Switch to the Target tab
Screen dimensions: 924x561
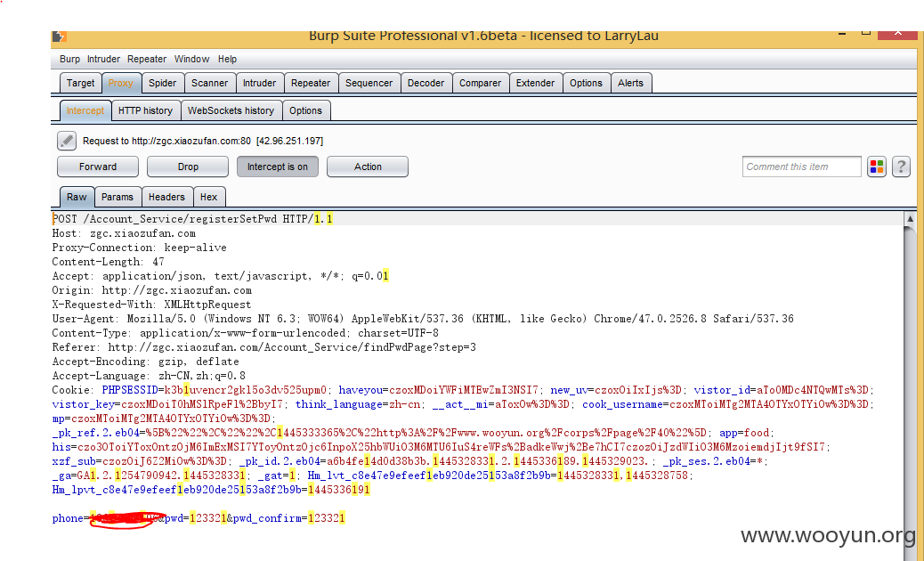[x=80, y=83]
